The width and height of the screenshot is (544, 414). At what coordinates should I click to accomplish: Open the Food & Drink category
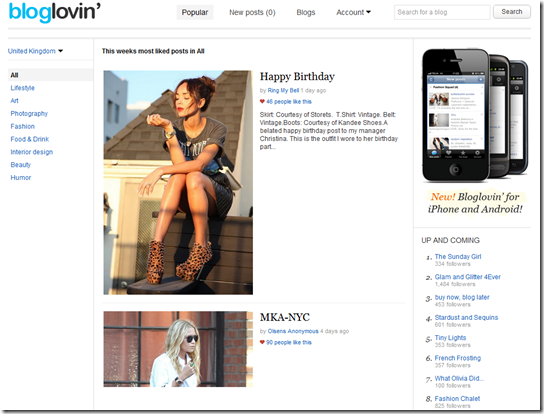pos(29,139)
